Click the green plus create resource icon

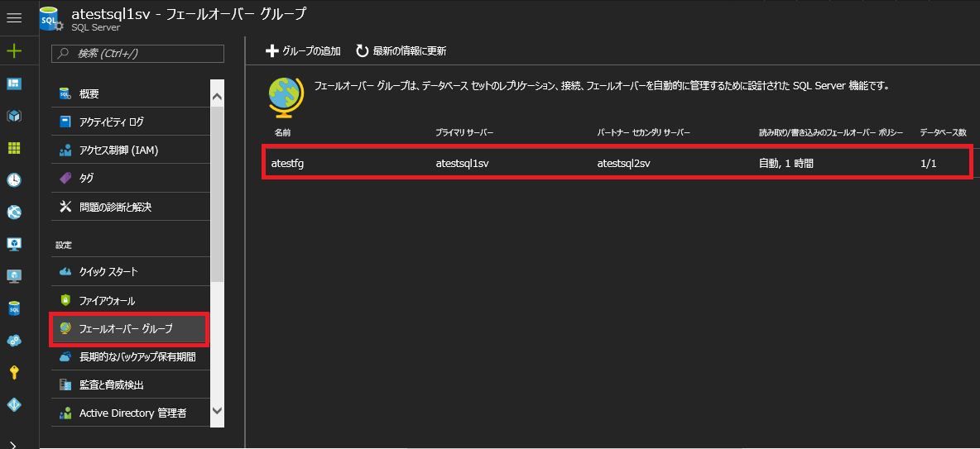(x=14, y=51)
